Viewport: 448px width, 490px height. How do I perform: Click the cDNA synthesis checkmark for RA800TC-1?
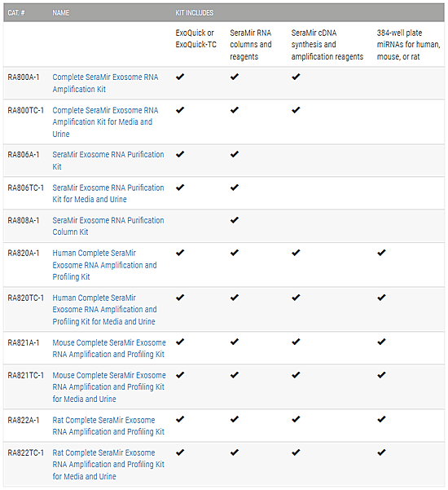tap(296, 110)
